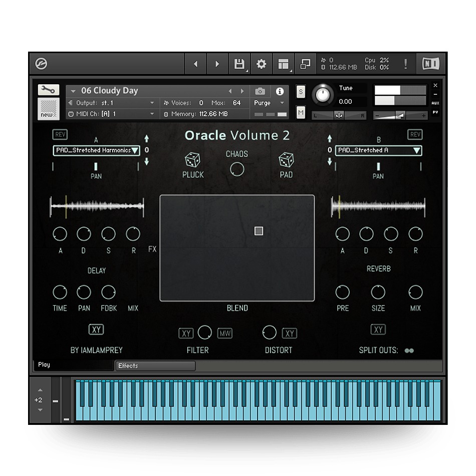Open the settings gear in top toolbar
Viewport: 476px width, 476px height.
[261, 64]
